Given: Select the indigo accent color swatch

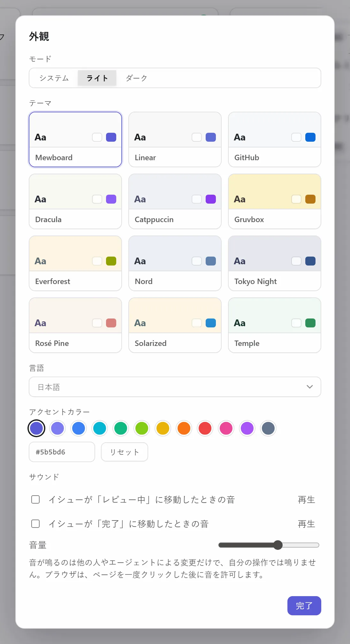Looking at the screenshot, I should tap(36, 428).
